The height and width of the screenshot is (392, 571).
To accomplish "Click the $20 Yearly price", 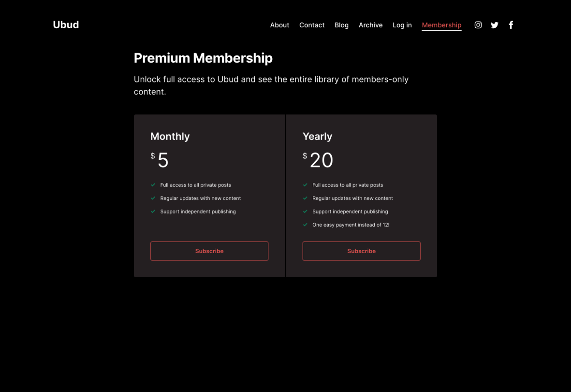I will pyautogui.click(x=321, y=161).
